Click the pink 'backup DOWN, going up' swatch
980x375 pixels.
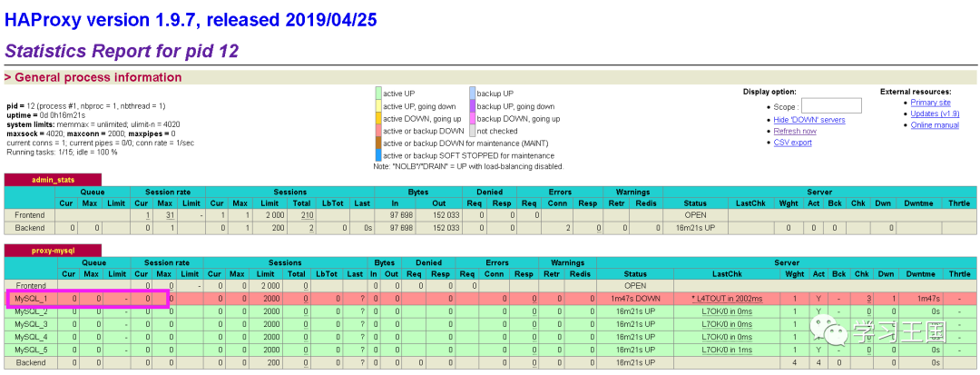[472, 119]
